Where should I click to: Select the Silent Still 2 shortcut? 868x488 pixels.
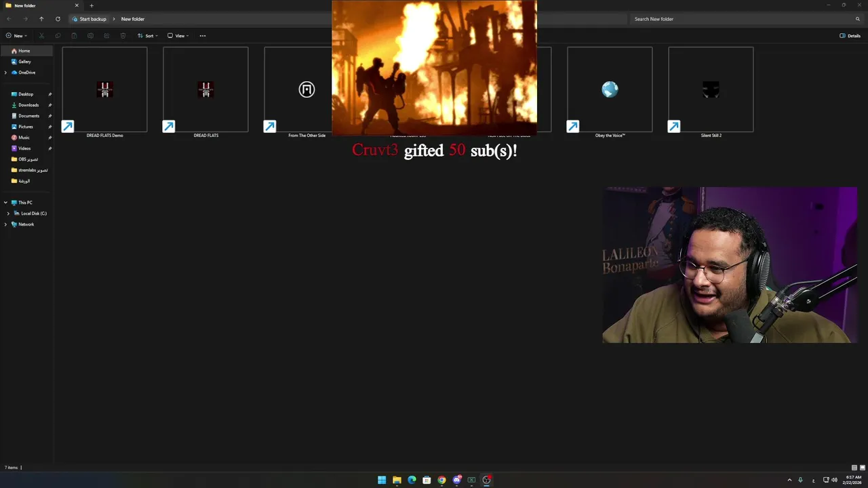coord(711,92)
